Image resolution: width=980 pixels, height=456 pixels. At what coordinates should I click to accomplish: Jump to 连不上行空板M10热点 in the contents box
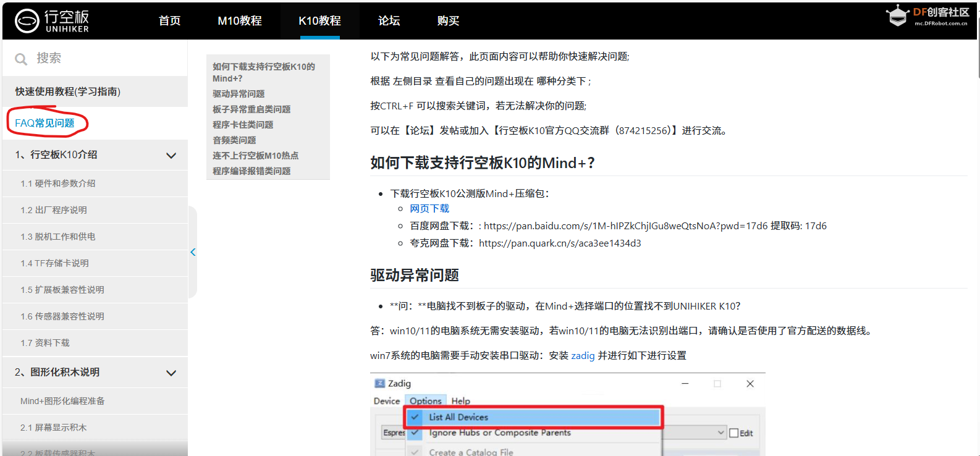pos(255,156)
